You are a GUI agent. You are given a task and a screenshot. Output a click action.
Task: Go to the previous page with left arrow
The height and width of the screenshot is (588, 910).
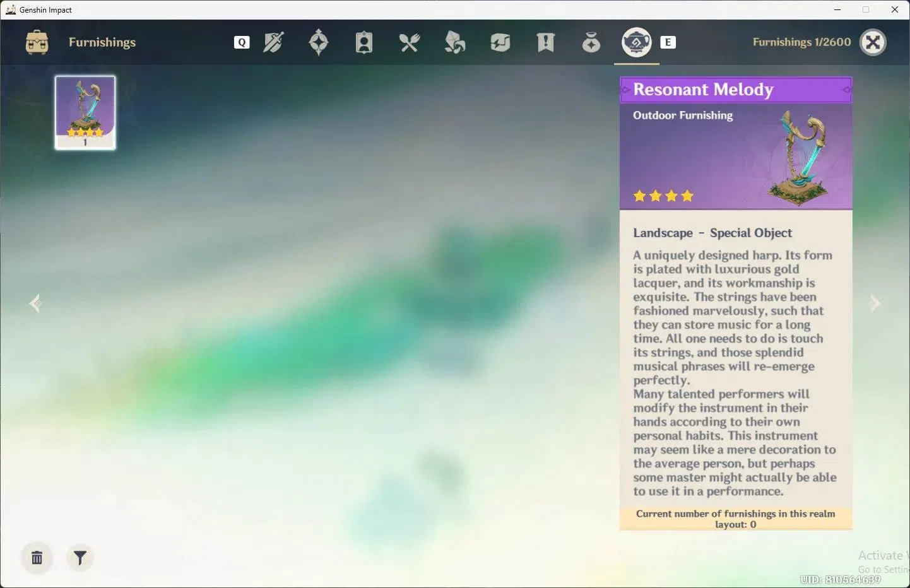coord(35,303)
